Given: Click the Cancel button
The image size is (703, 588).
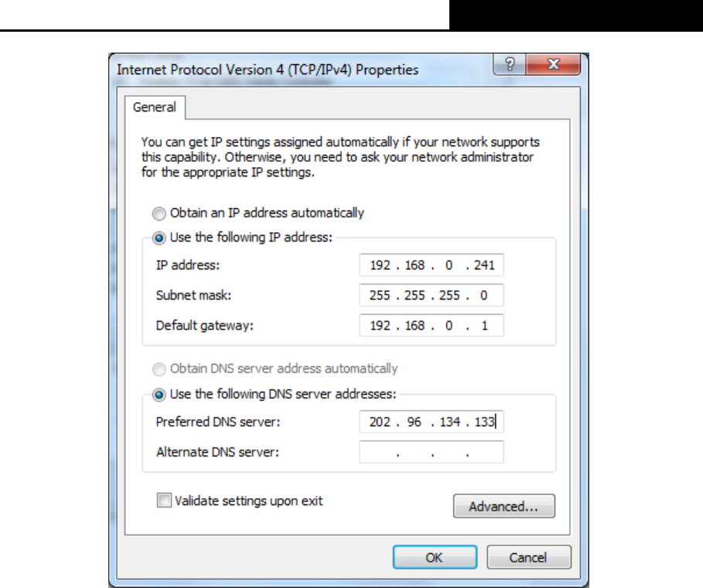Looking at the screenshot, I should coord(528,558).
